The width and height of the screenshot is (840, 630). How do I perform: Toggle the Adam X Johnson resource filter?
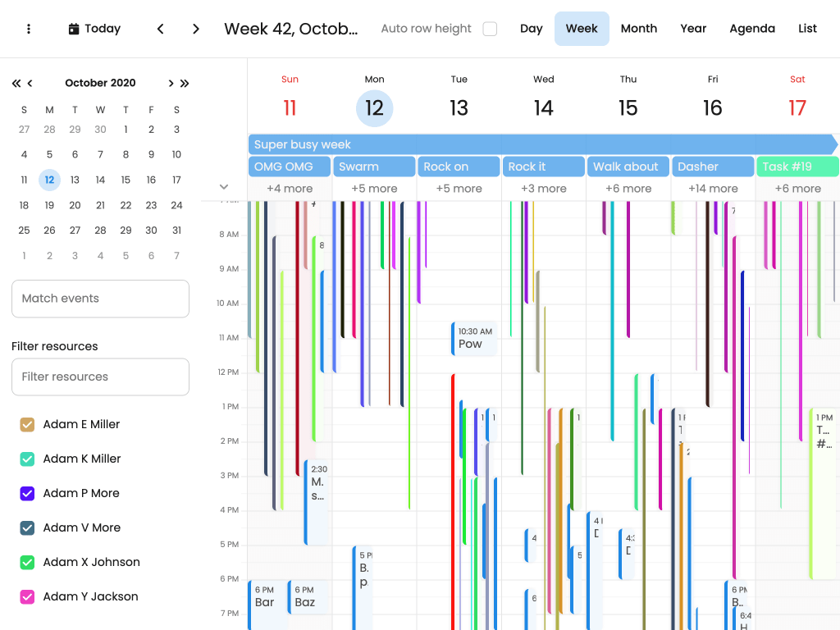[27, 562]
